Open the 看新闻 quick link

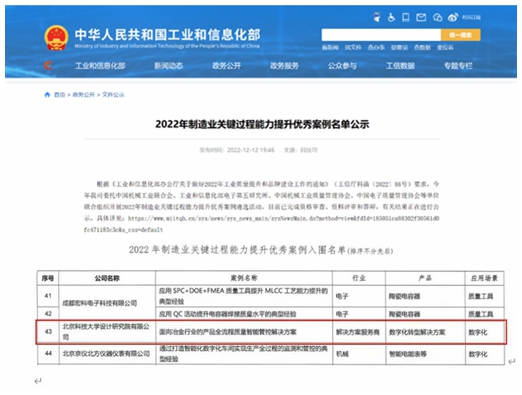click(x=330, y=48)
